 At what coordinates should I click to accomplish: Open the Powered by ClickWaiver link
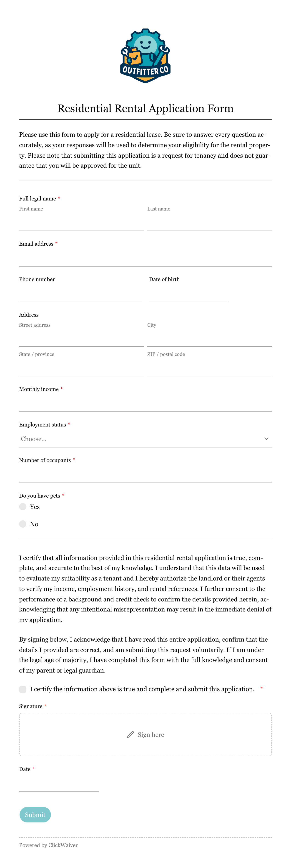pyautogui.click(x=48, y=845)
